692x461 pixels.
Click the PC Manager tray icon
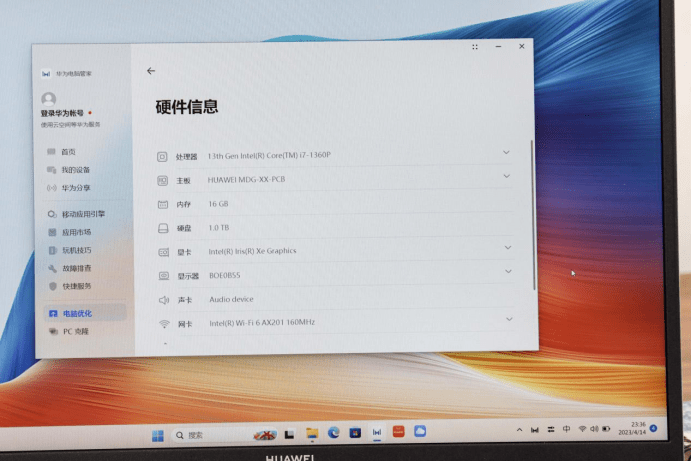click(535, 430)
